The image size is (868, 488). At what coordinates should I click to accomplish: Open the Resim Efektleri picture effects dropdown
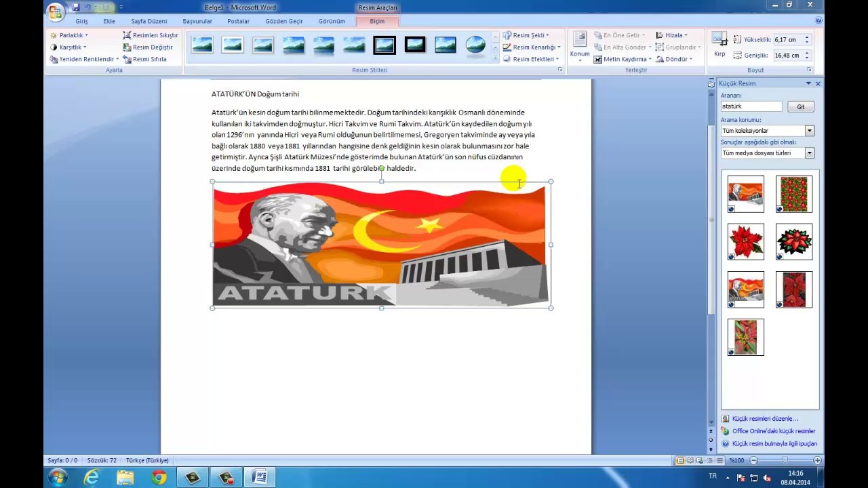click(530, 59)
